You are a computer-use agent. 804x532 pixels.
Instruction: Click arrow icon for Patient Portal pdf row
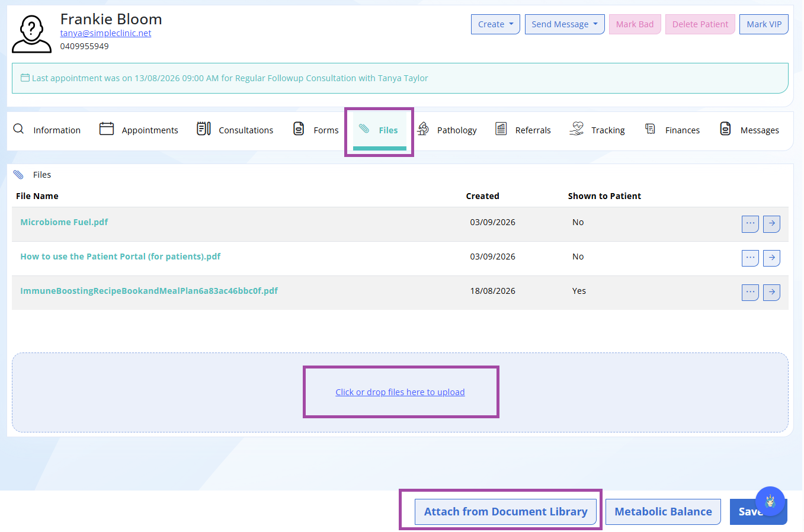coord(771,258)
